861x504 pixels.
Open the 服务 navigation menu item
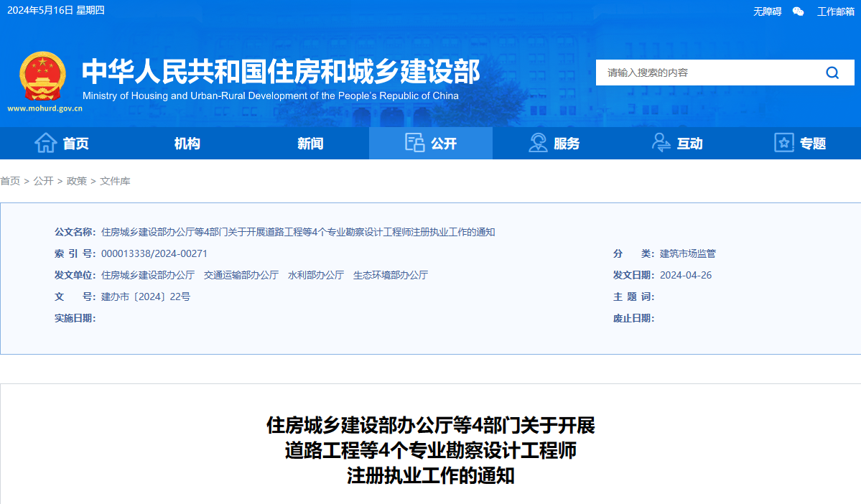coord(567,144)
